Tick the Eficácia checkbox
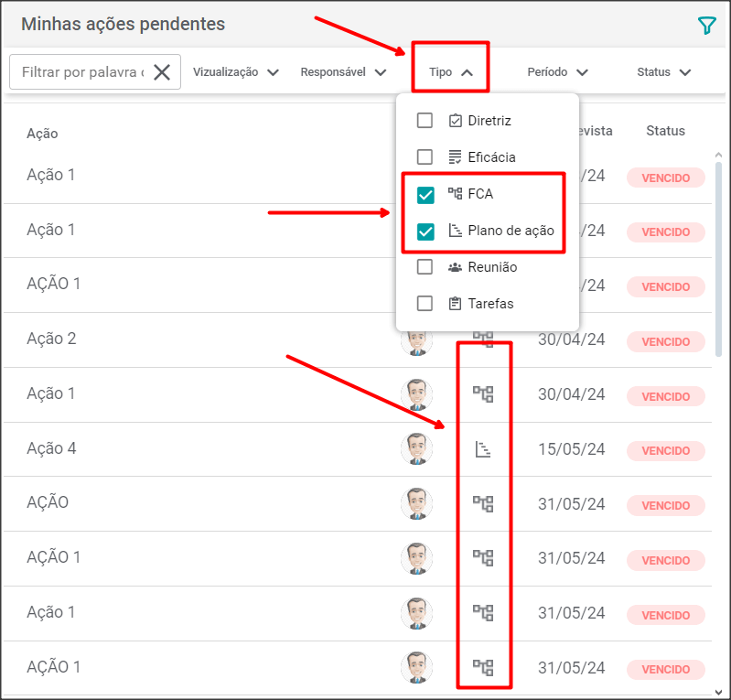 (425, 157)
